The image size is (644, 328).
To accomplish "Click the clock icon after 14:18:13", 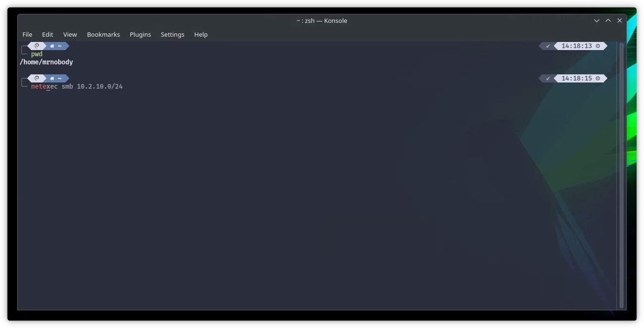I will (598, 46).
